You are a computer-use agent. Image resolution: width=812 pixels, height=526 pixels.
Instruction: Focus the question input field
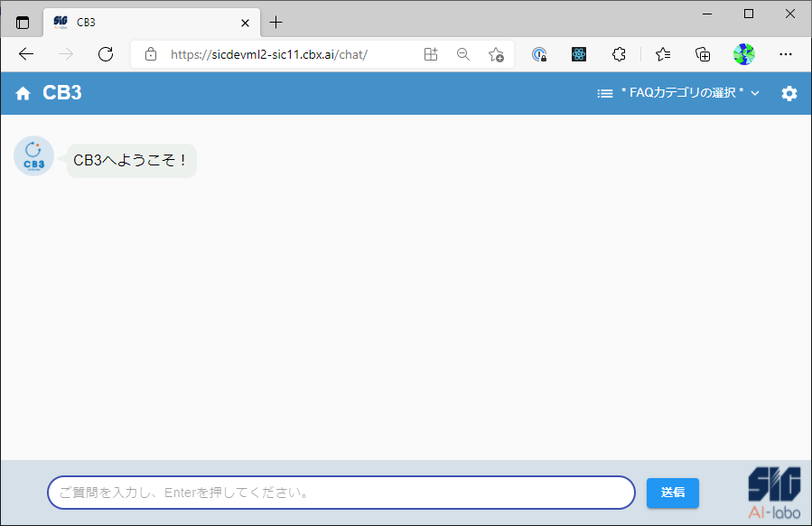341,493
